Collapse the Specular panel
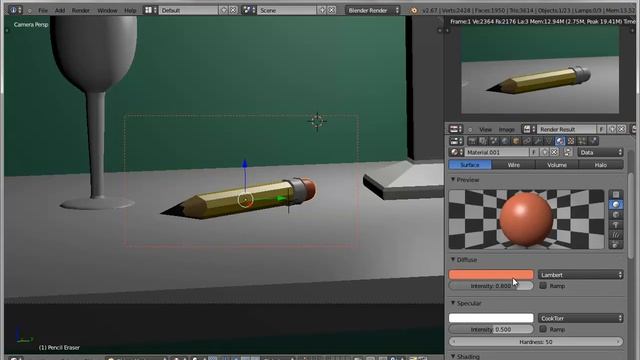 (x=453, y=303)
